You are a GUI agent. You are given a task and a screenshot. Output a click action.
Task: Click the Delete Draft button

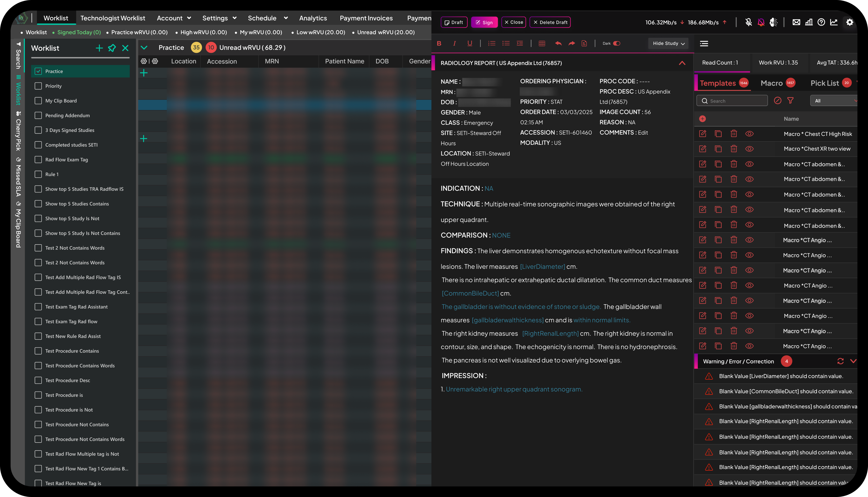pos(550,22)
